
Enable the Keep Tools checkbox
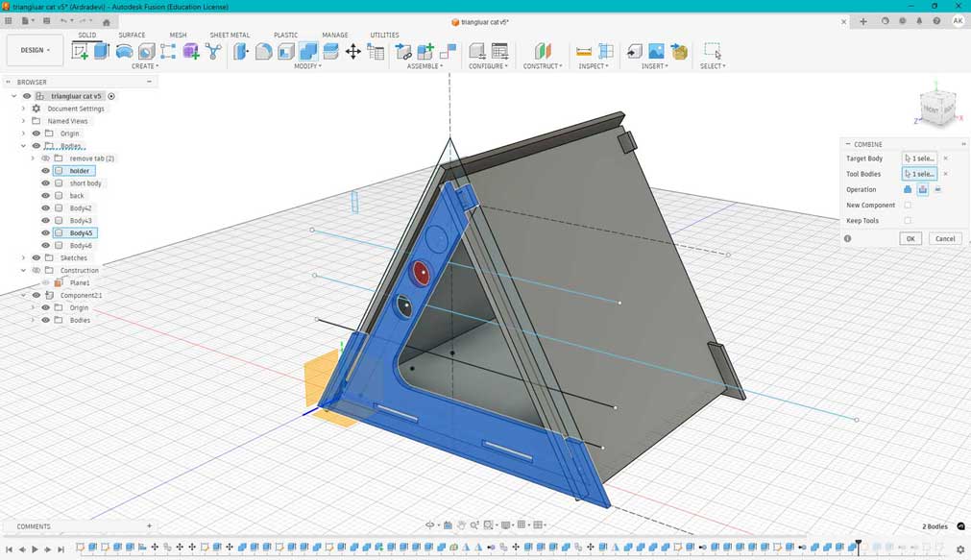(908, 221)
